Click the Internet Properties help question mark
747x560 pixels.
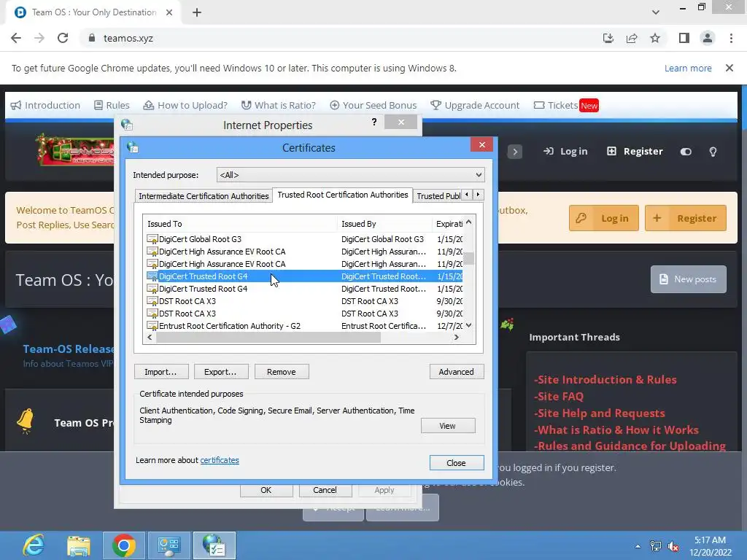374,122
